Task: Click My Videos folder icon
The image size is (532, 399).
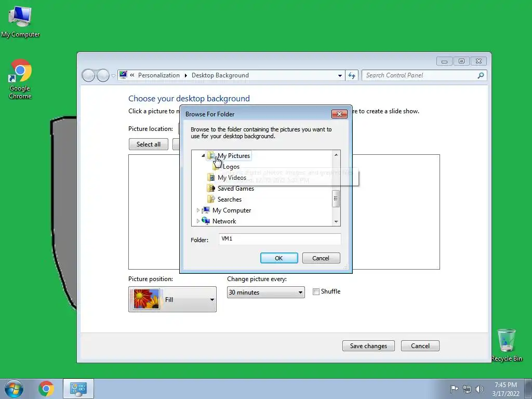Action: coord(211,178)
